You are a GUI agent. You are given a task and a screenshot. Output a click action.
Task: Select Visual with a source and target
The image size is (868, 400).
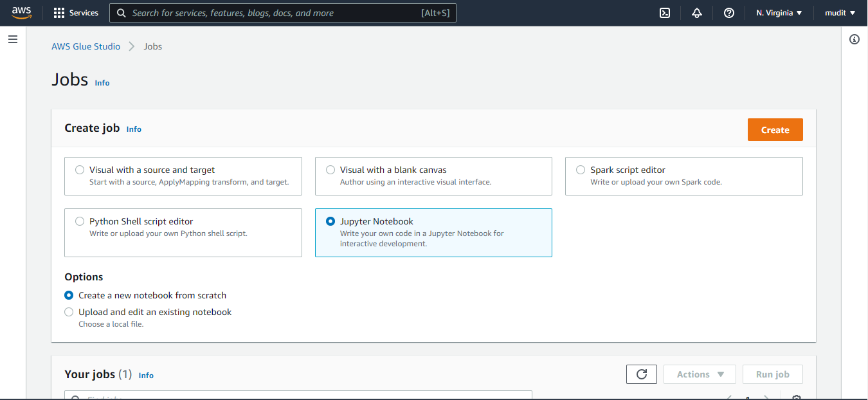click(x=80, y=170)
